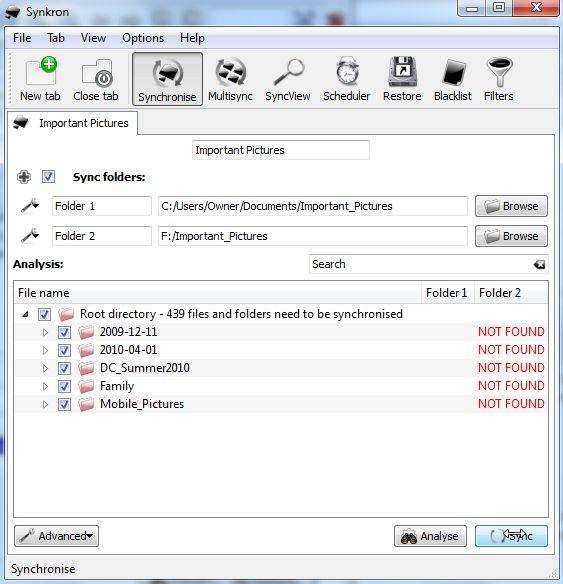
Task: Open the Restore floppy disk icon
Action: pyautogui.click(x=402, y=79)
